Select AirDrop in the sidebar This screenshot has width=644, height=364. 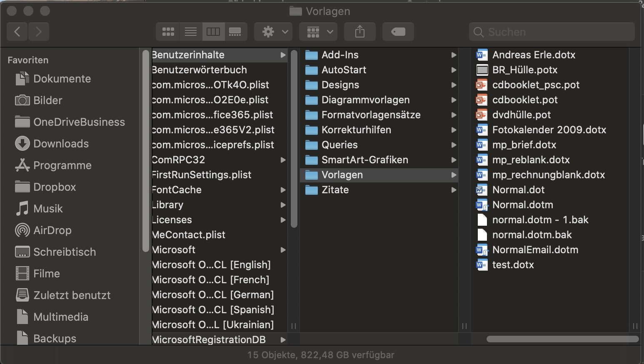point(52,230)
